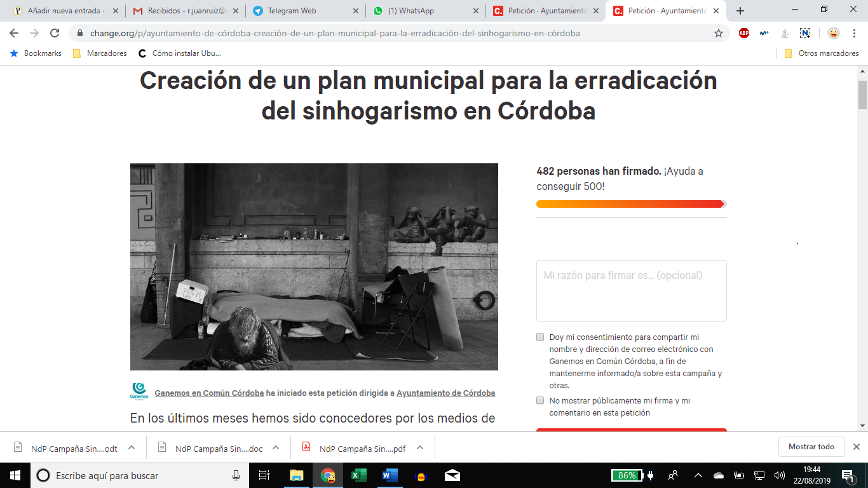Viewport: 868px width, 488px height.
Task: Open the Chrome profile avatar
Action: coord(833,33)
